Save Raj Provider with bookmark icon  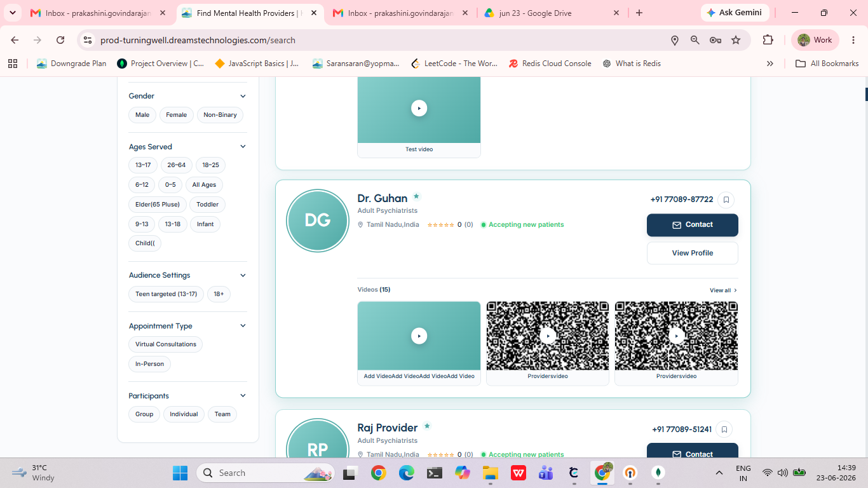click(724, 430)
